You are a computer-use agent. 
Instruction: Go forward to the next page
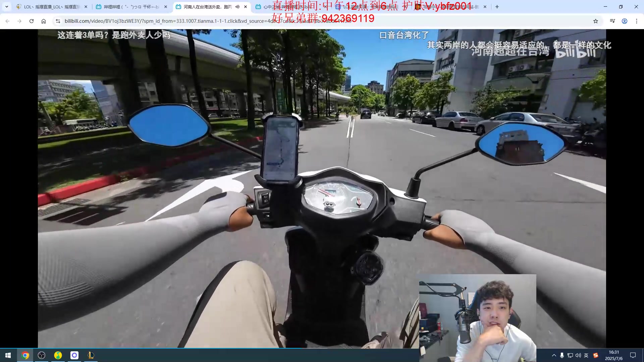[x=19, y=21]
